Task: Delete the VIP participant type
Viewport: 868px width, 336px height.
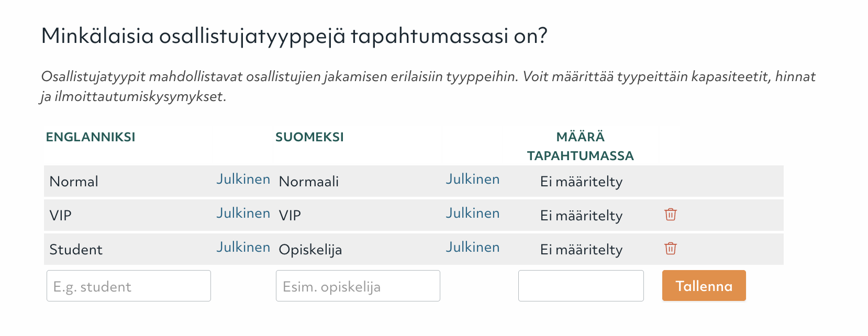Action: [670, 215]
